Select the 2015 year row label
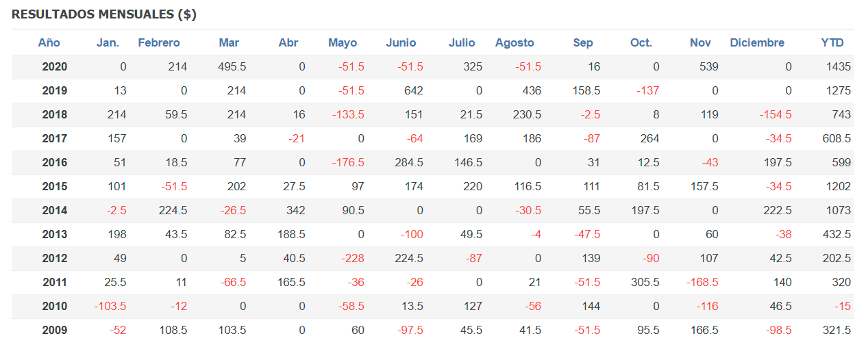868x347 pixels. [x=55, y=187]
